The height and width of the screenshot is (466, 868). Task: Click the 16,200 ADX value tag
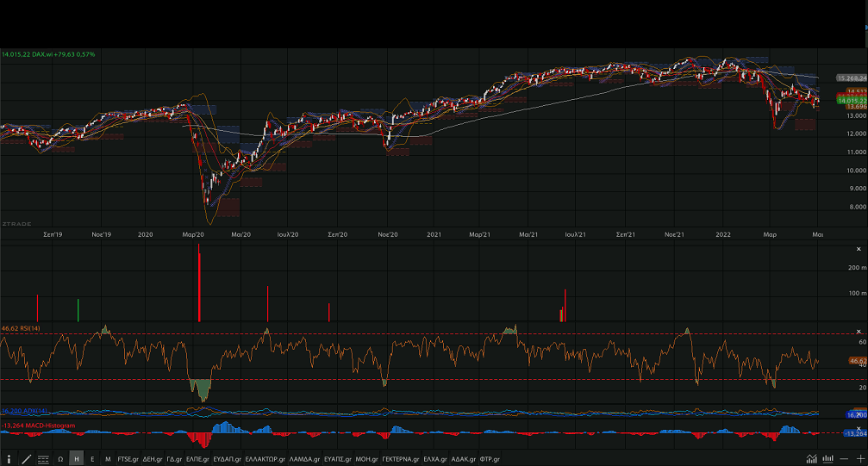(x=857, y=414)
